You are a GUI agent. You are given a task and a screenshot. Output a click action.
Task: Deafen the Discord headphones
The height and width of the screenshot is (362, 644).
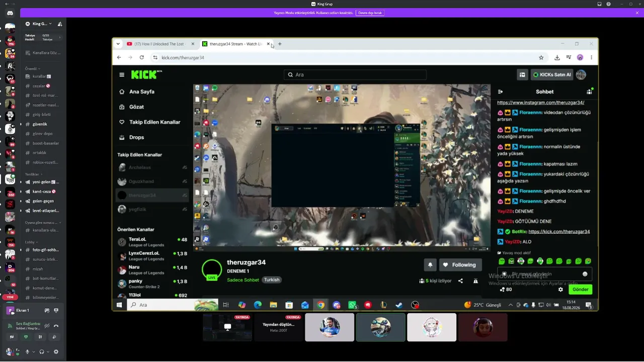(x=42, y=352)
